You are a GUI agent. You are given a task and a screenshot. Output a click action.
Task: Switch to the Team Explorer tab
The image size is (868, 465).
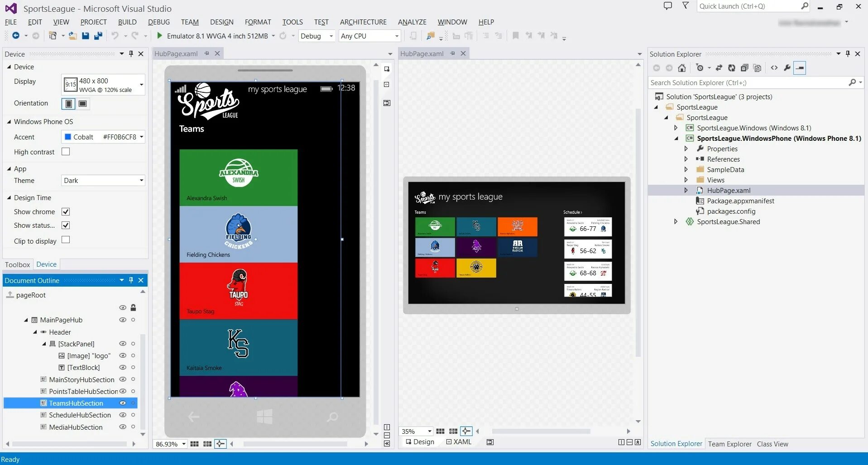pos(729,444)
